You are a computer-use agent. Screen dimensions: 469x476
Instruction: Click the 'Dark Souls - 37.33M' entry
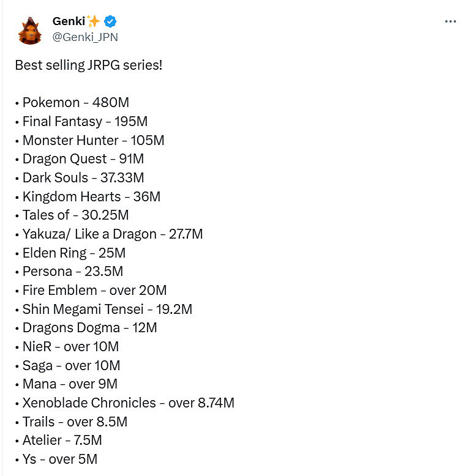coord(83,178)
